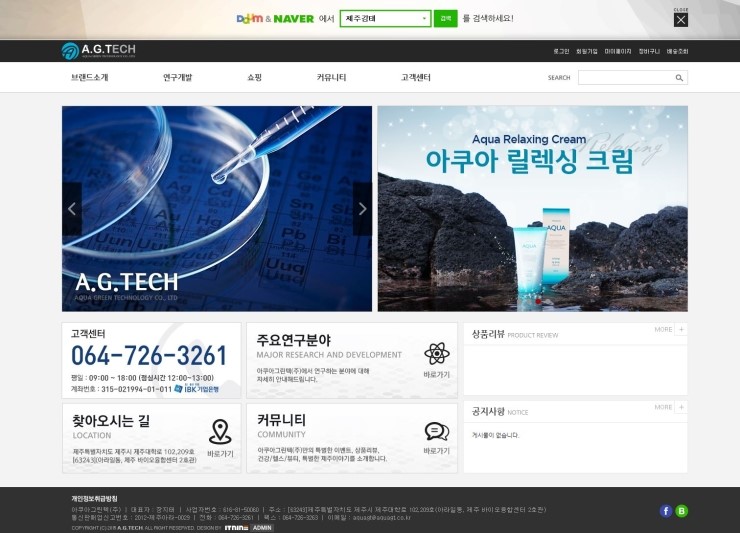
Task: Open the 주요연구분야 card title
Action: (x=294, y=340)
